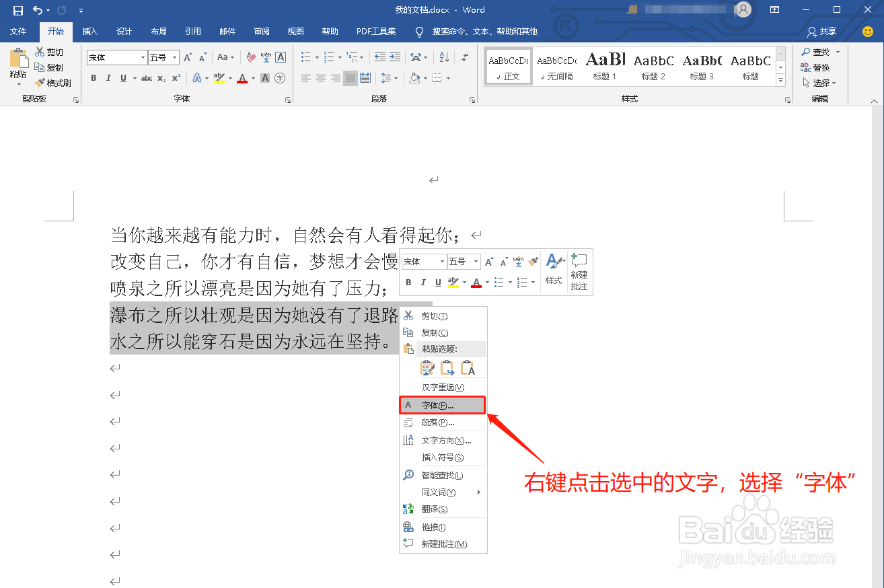This screenshot has width=884, height=588.
Task: Expand the styles gallery More arrow
Action: coord(781,81)
